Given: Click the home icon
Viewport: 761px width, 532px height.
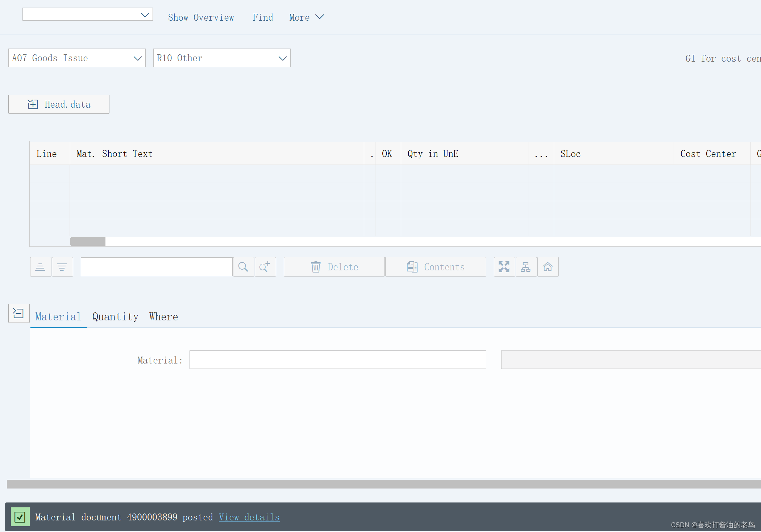Looking at the screenshot, I should (x=548, y=266).
